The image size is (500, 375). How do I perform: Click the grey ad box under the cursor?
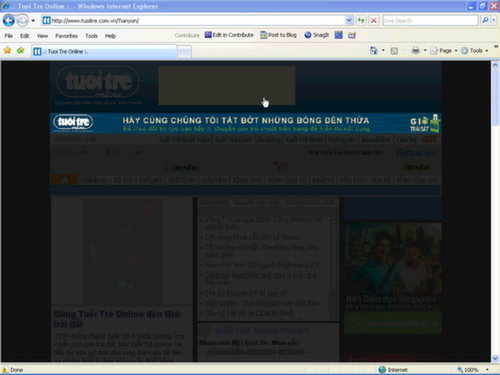[x=227, y=86]
